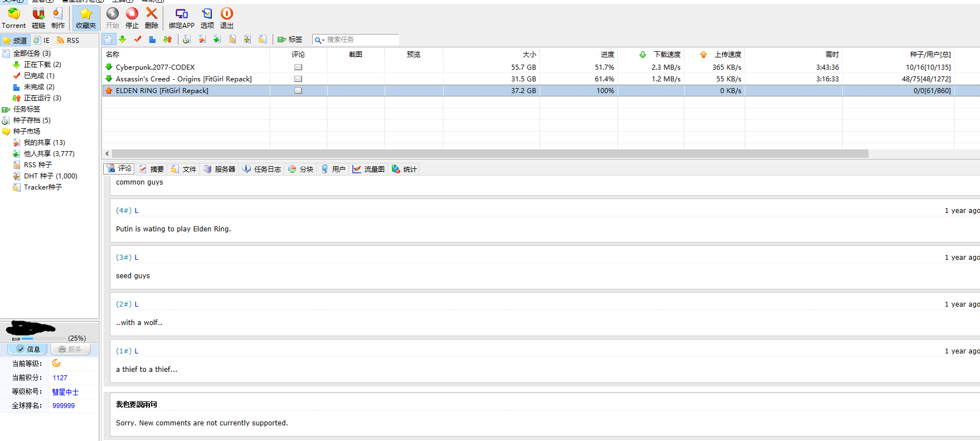Switch to the IE sidebar tab

42,40
